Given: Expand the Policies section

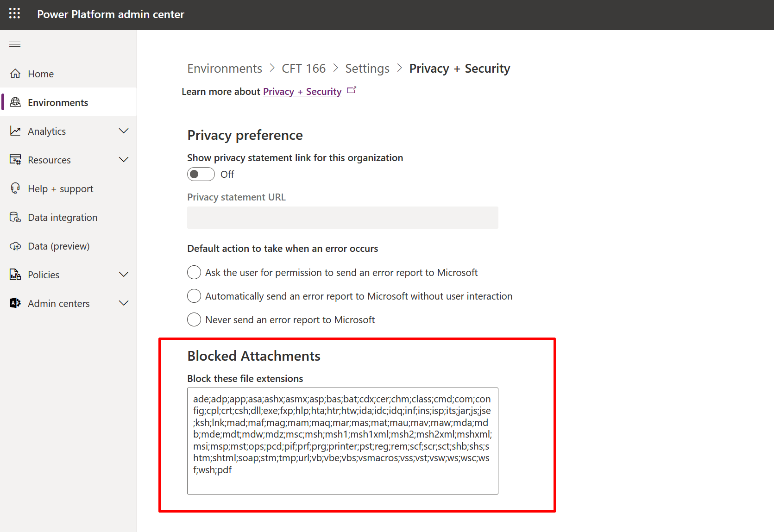Looking at the screenshot, I should tap(124, 274).
